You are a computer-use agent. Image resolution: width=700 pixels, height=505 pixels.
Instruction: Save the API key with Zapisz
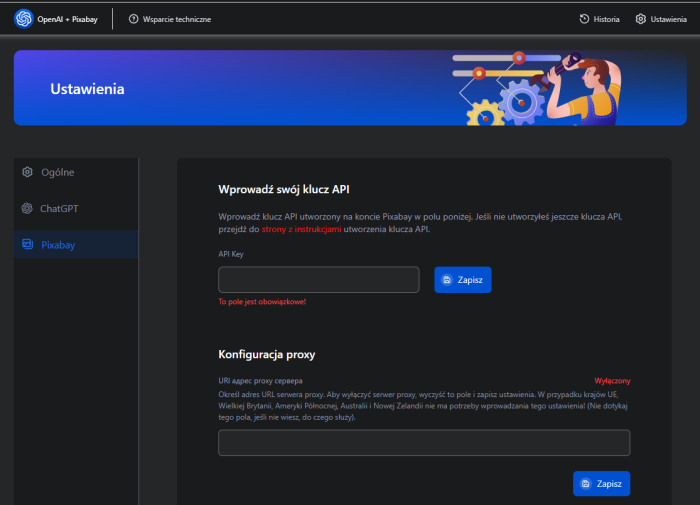coord(463,280)
